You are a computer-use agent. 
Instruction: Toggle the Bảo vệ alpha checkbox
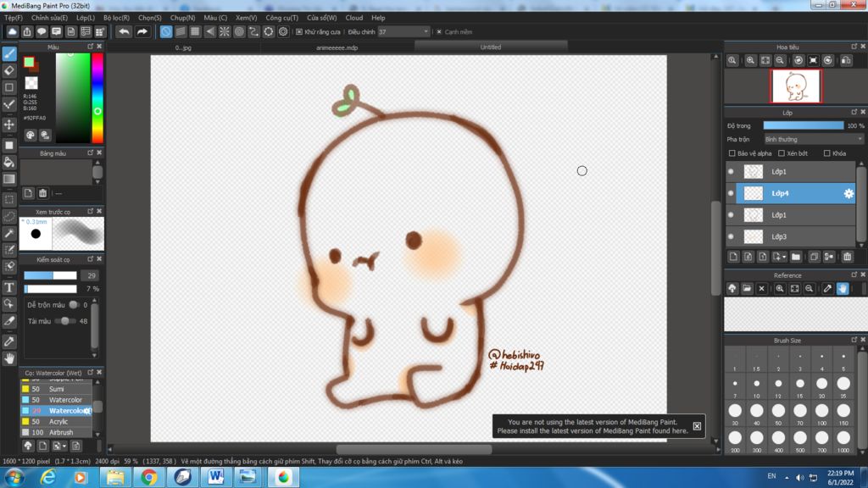(x=732, y=153)
